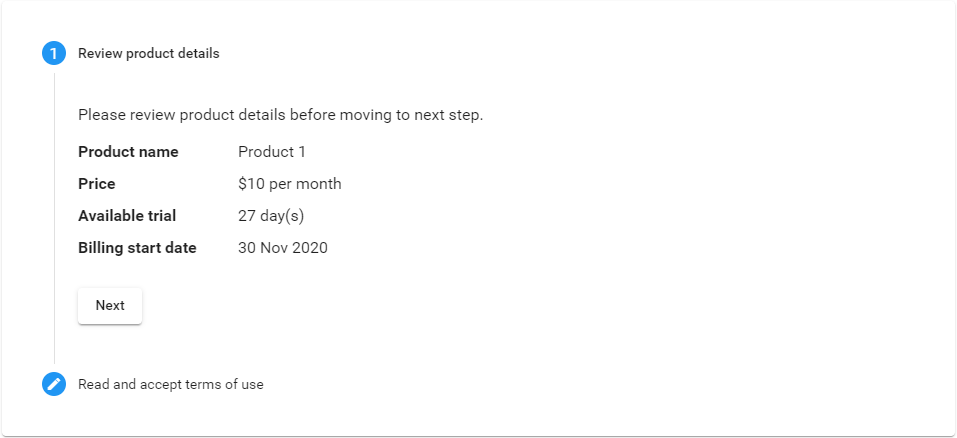Click the Price label
This screenshot has height=438, width=957.
point(96,184)
